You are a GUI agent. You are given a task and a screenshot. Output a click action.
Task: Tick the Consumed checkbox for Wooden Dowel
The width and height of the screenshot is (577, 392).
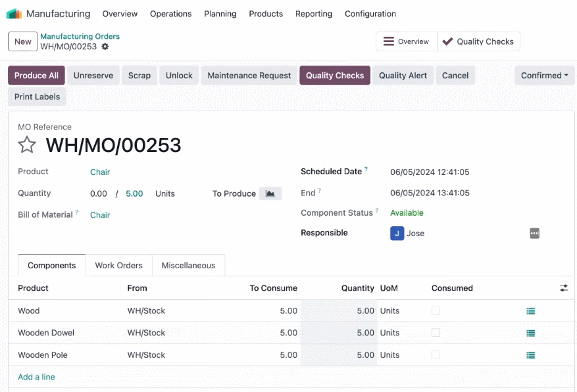point(436,333)
